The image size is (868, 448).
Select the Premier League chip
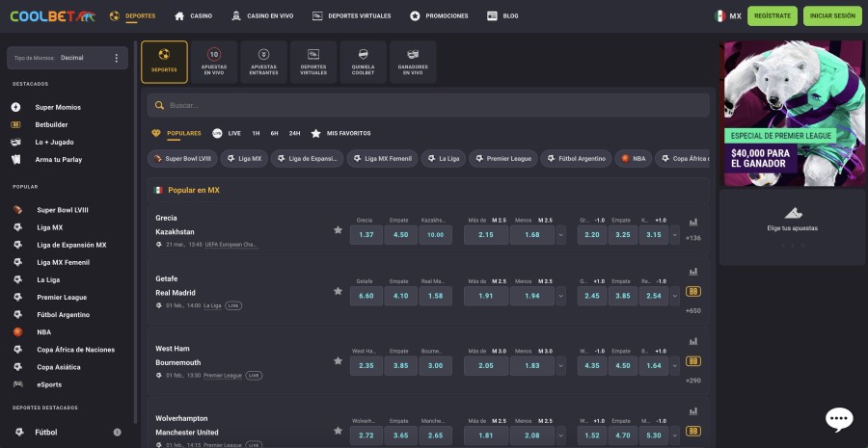(x=503, y=159)
